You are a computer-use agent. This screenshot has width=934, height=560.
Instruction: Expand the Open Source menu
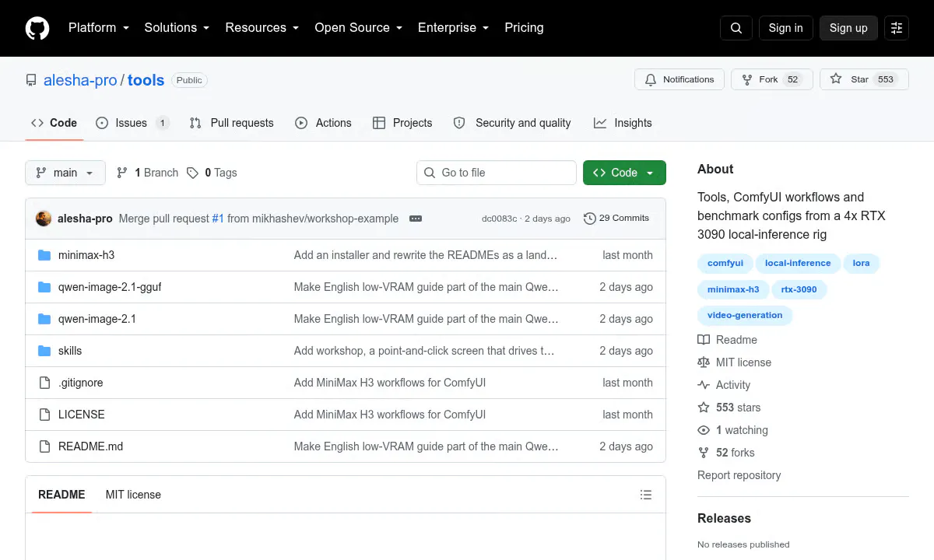coord(358,28)
